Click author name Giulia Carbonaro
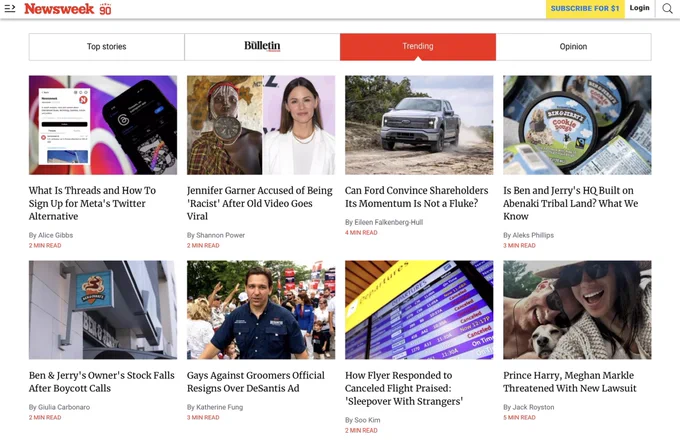This screenshot has width=680, height=442. click(x=64, y=407)
